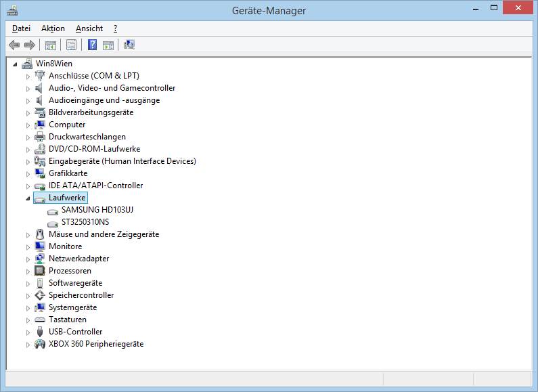
Task: Select the Laufwerke category label
Action: point(67,198)
